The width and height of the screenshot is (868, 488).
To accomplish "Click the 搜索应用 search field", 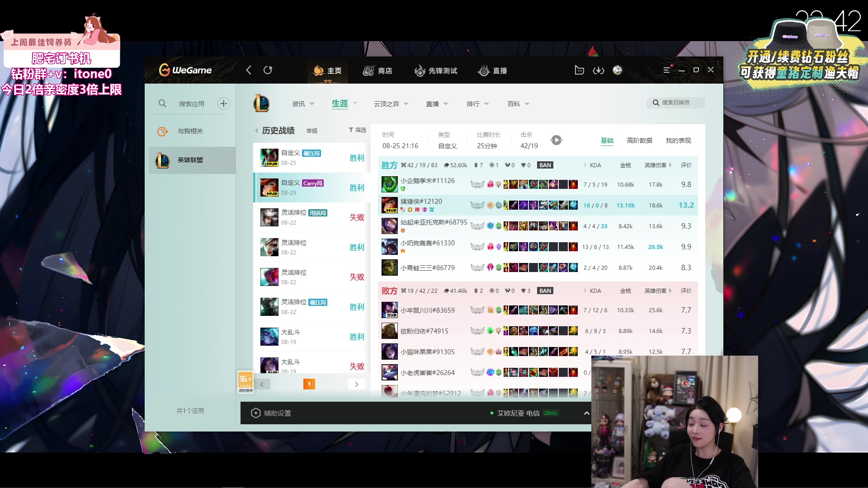I will 191,103.
